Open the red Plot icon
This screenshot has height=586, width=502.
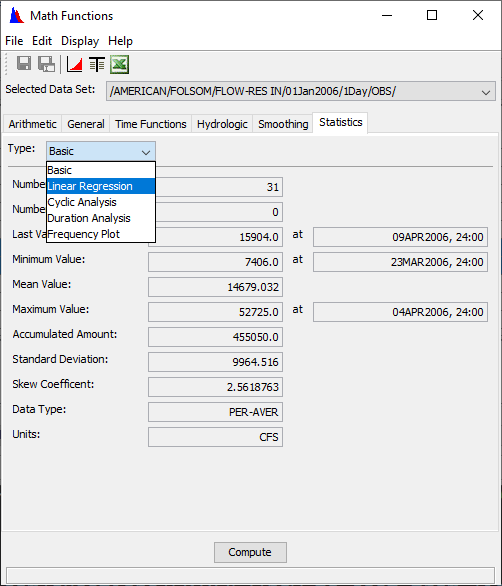[74, 64]
